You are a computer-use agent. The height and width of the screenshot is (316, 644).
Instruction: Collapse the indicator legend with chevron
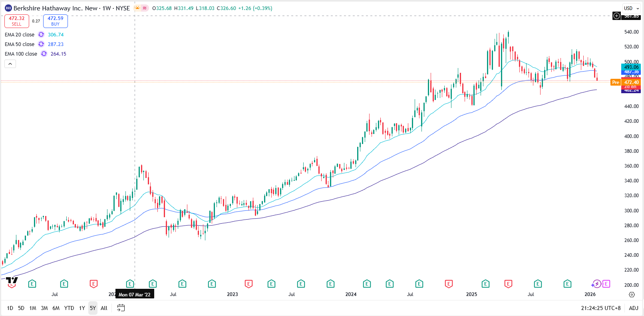pos(10,64)
